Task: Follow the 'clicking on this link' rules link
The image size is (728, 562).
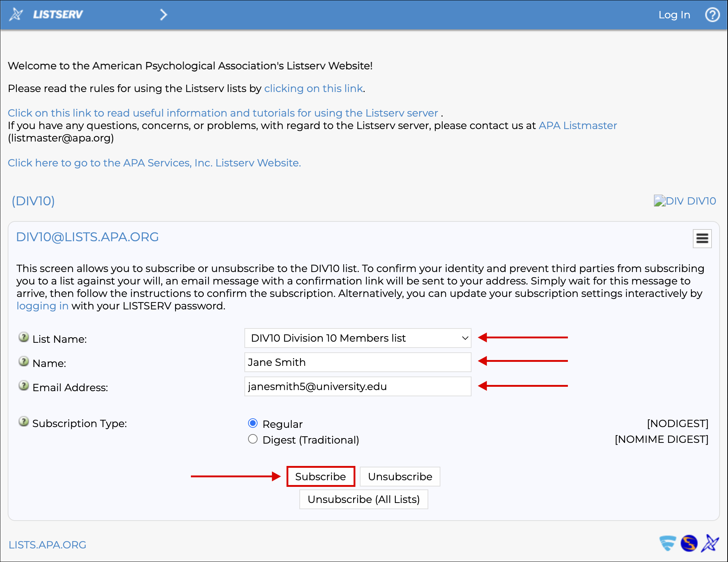Action: 313,88
